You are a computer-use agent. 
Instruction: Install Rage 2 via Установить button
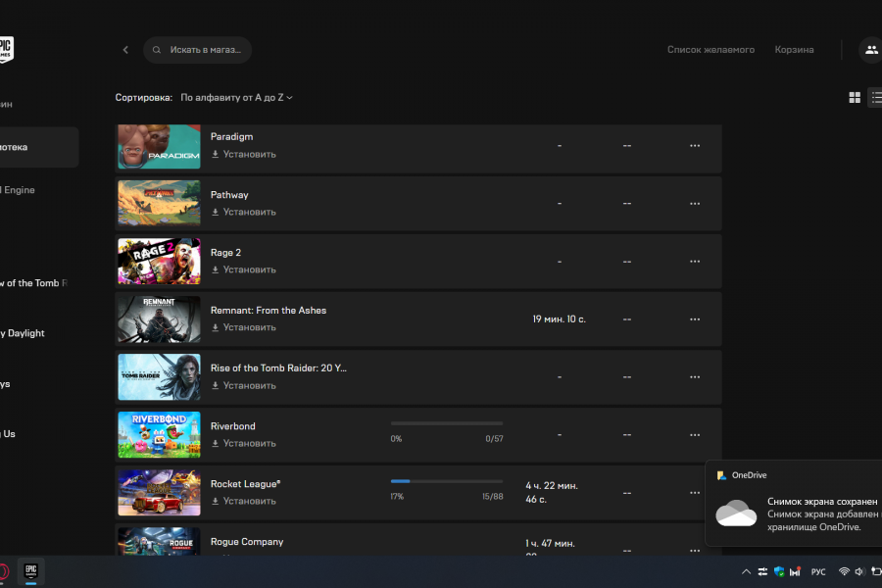pyautogui.click(x=244, y=270)
